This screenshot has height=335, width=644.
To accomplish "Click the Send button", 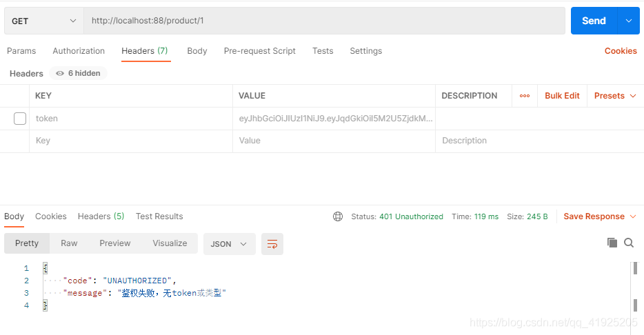I will [594, 21].
